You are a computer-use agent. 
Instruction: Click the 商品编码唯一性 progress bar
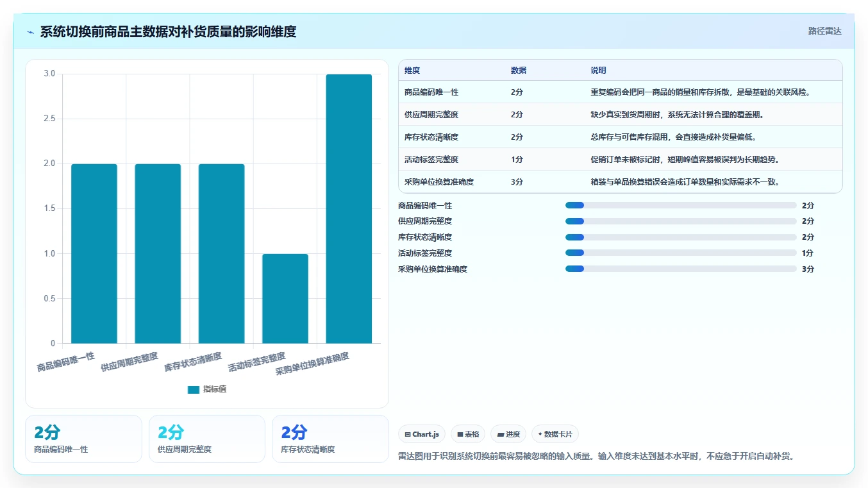pyautogui.click(x=681, y=205)
